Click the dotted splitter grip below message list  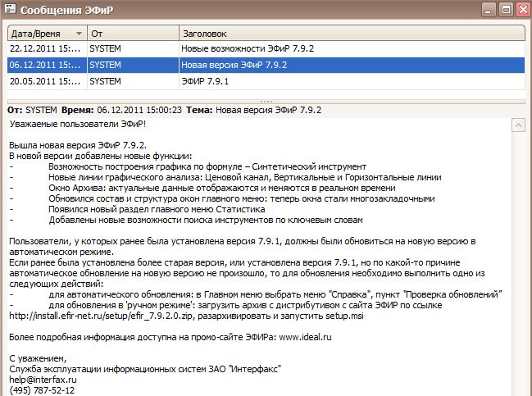266,102
